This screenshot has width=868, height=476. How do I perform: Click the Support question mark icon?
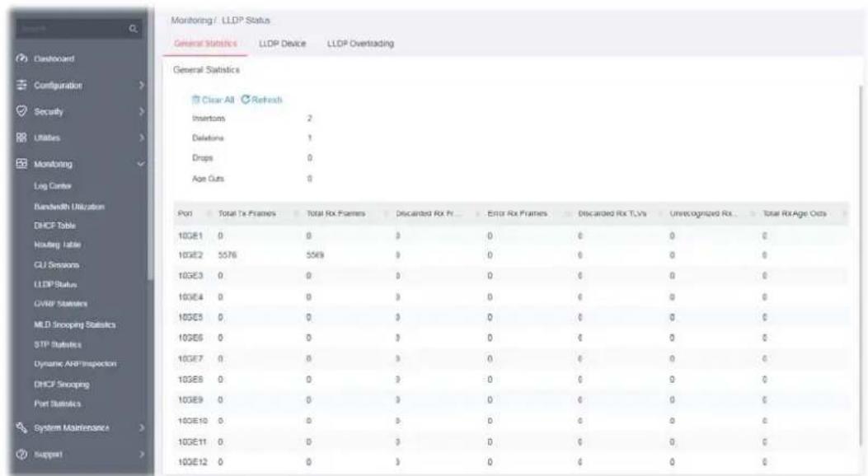pyautogui.click(x=22, y=454)
